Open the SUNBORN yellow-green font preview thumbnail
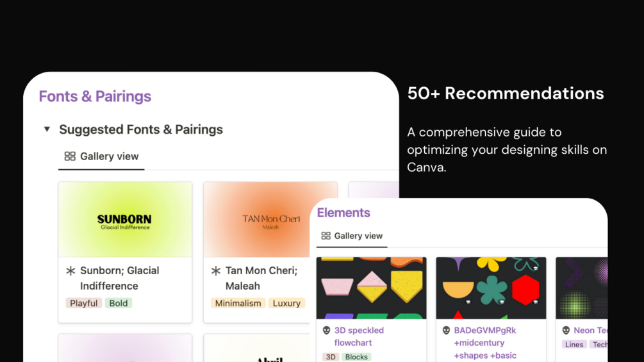This screenshot has height=362, width=644. click(125, 219)
